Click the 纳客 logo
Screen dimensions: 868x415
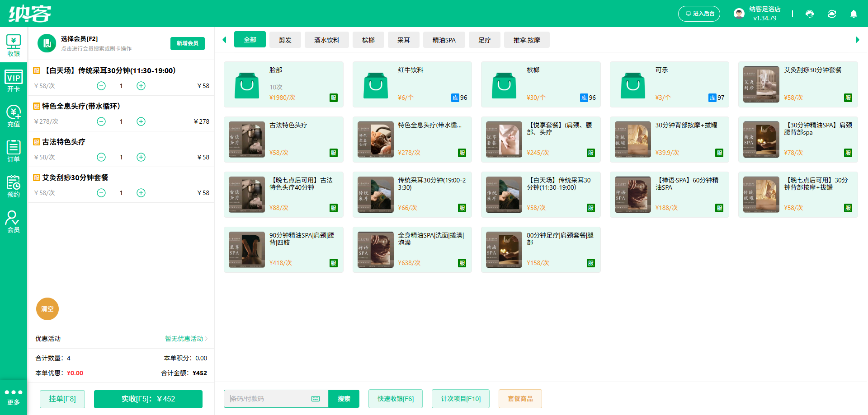pos(30,14)
